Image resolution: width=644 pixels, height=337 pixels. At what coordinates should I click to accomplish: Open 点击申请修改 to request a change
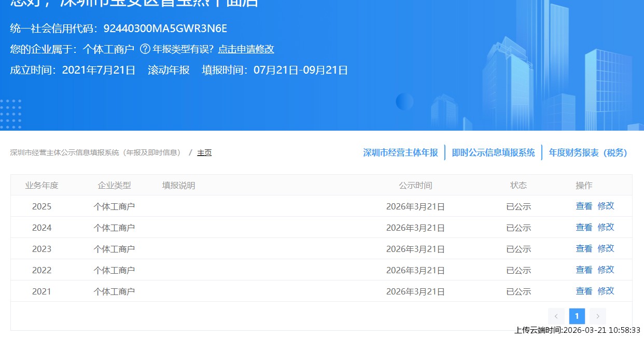tap(246, 49)
